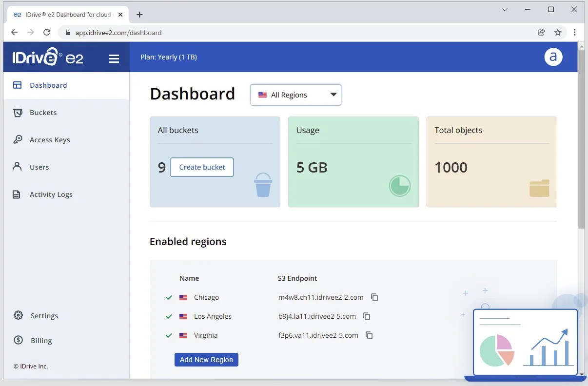This screenshot has width=588, height=386.
Task: Click the Access Keys key icon
Action: pos(18,140)
